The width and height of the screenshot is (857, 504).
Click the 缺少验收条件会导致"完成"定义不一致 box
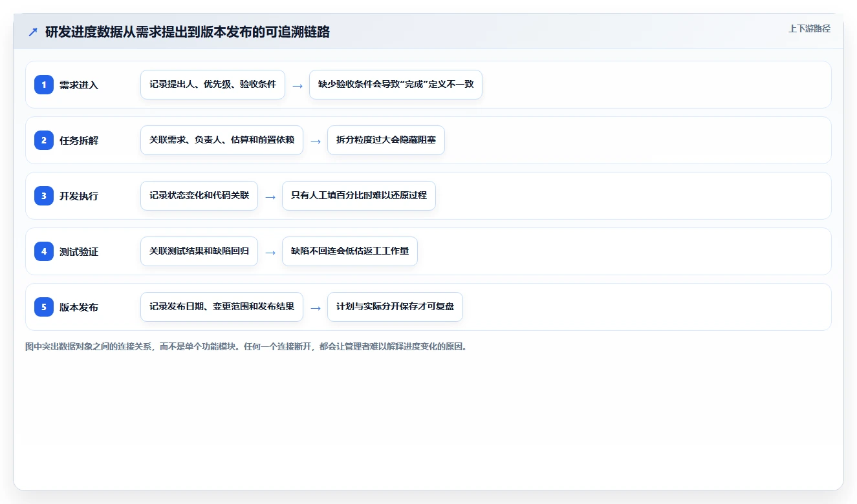tap(396, 85)
